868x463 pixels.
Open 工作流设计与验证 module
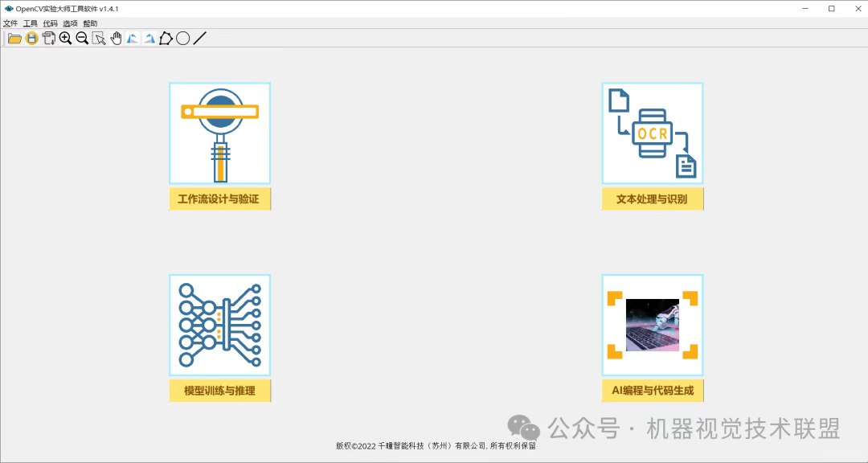tap(219, 133)
